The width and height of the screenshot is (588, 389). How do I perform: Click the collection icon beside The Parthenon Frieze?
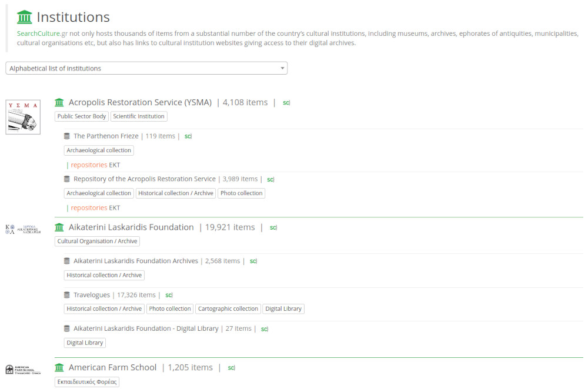click(x=66, y=136)
